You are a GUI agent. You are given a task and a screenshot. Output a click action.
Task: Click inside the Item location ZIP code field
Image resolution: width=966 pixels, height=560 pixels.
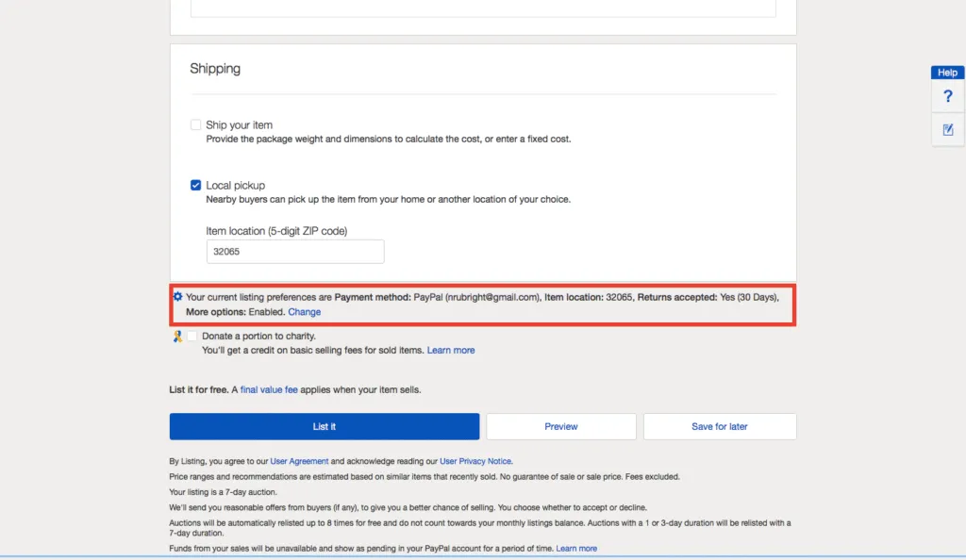click(294, 251)
